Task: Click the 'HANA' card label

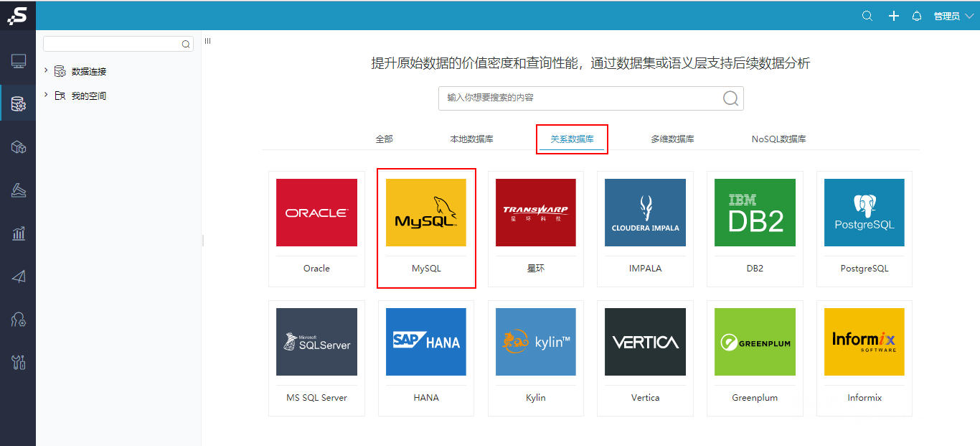Action: (x=426, y=398)
